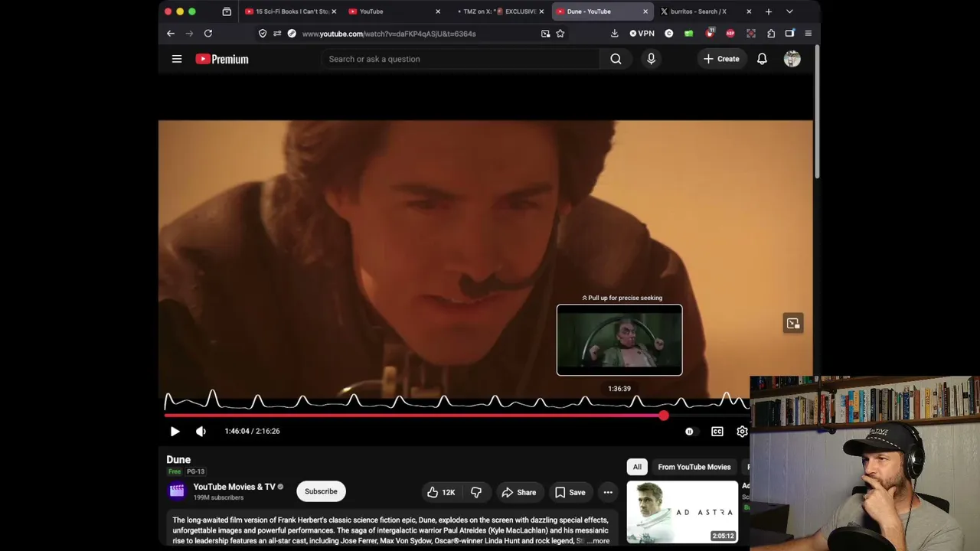Open more actions three-dot menu

coord(608,492)
